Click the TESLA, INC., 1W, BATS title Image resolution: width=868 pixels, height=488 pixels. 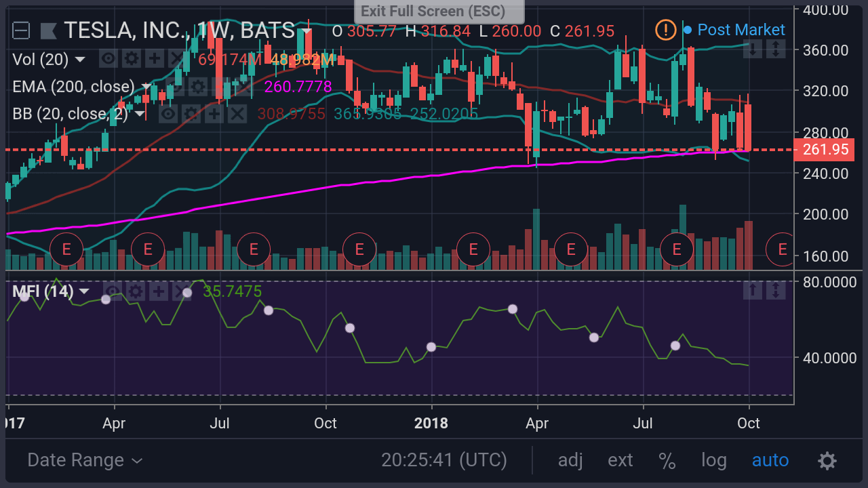(x=179, y=30)
